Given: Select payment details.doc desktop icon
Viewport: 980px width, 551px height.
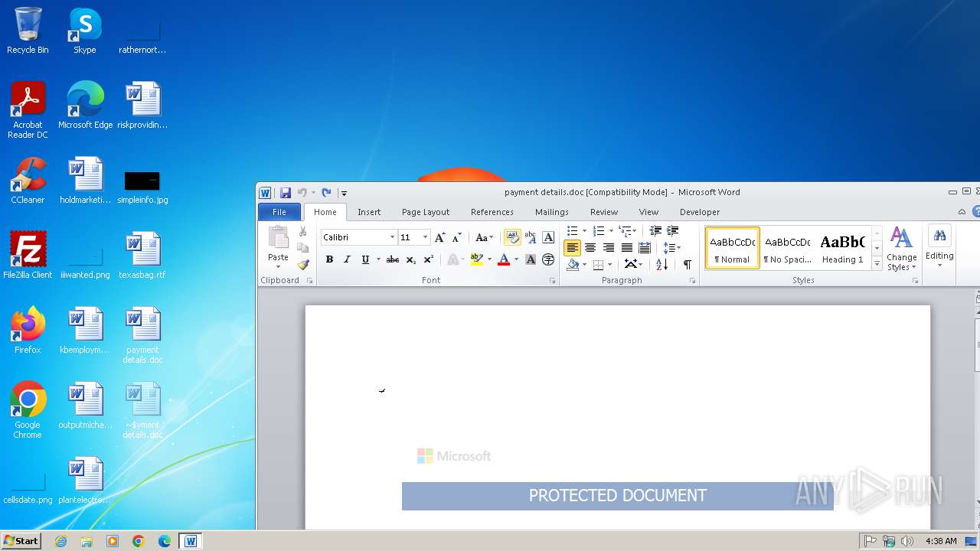Looking at the screenshot, I should point(143,335).
